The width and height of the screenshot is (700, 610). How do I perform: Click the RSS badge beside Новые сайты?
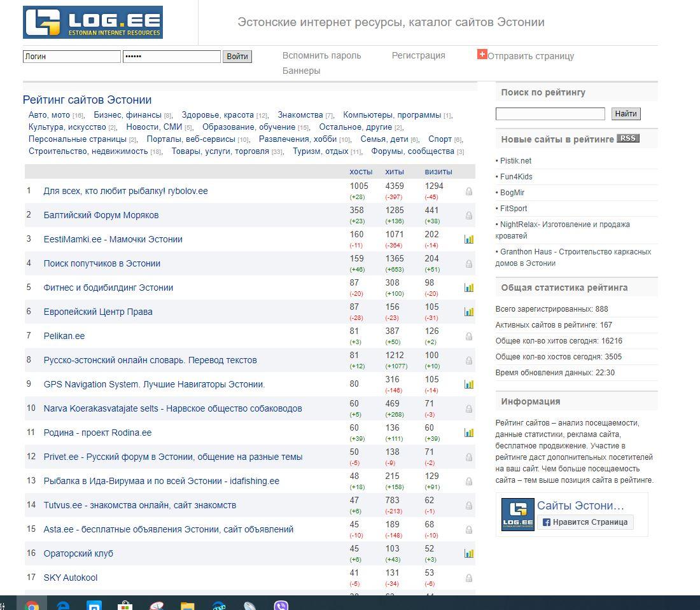tap(627, 138)
